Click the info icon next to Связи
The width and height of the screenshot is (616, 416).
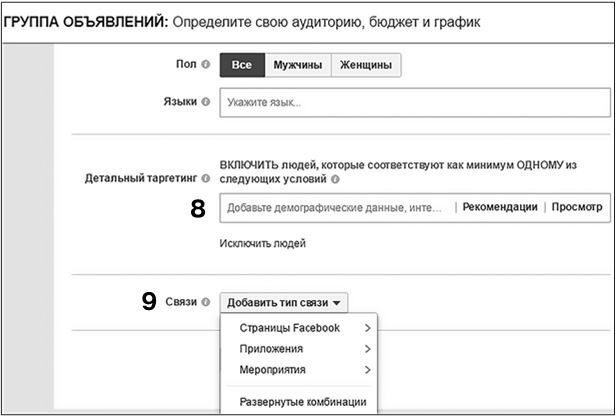[x=206, y=302]
